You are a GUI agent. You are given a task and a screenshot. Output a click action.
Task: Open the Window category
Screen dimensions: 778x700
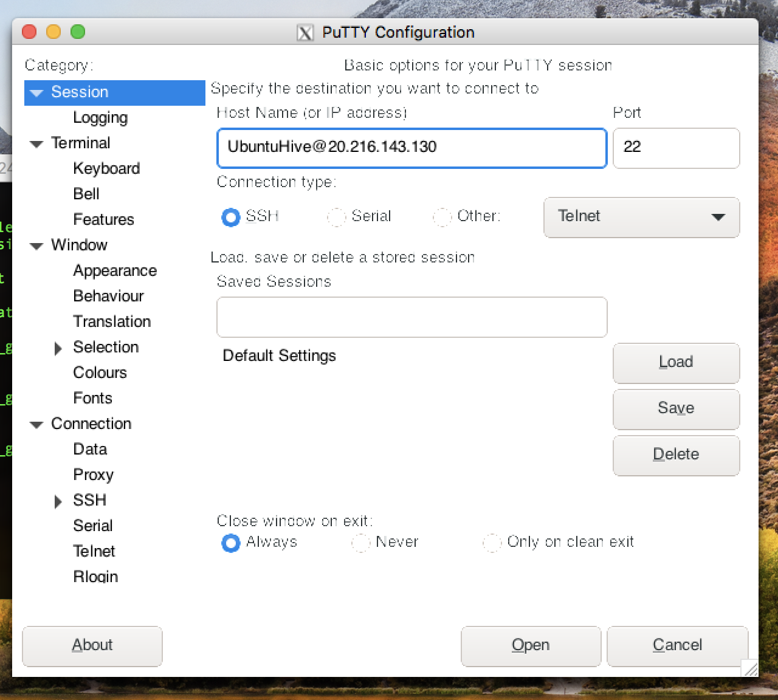79,245
